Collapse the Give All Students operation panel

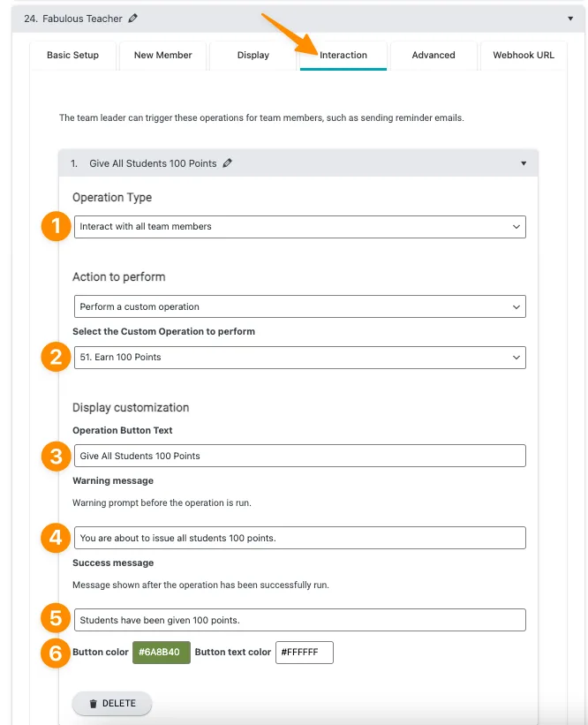pyautogui.click(x=524, y=163)
